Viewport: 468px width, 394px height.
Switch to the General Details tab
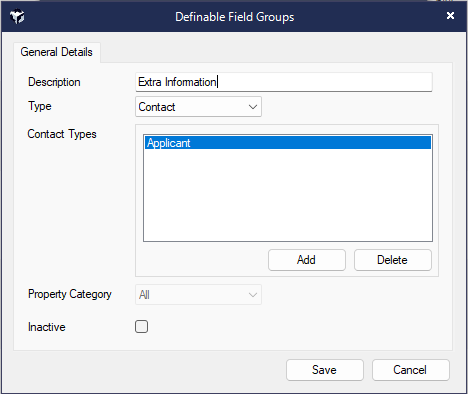tap(57, 52)
